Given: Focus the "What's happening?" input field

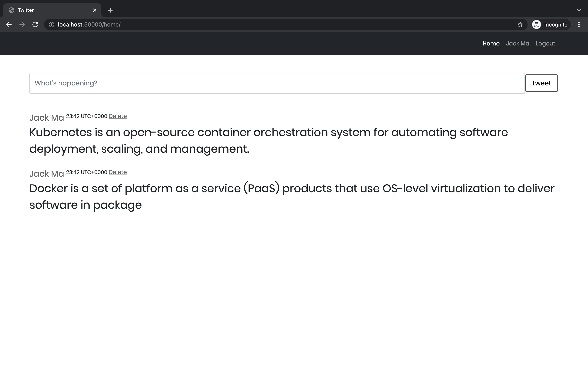Looking at the screenshot, I should click(277, 83).
